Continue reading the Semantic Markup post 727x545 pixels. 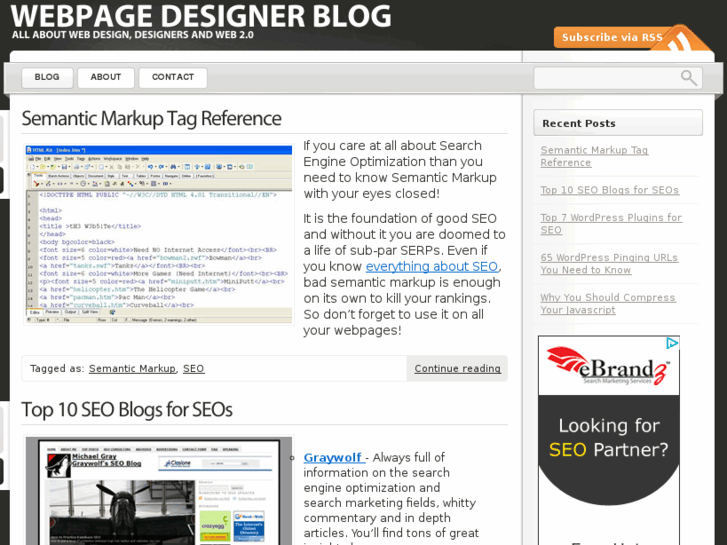[x=457, y=368]
